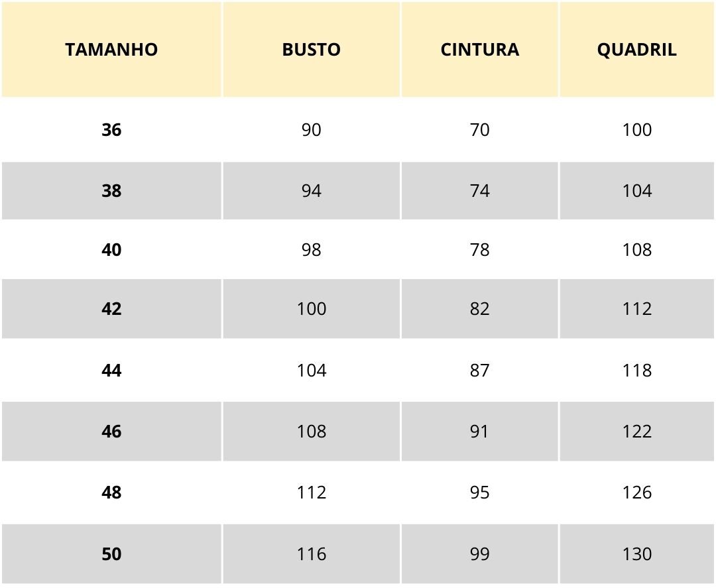
Task: Select the size 50 row label
Action: (x=111, y=554)
